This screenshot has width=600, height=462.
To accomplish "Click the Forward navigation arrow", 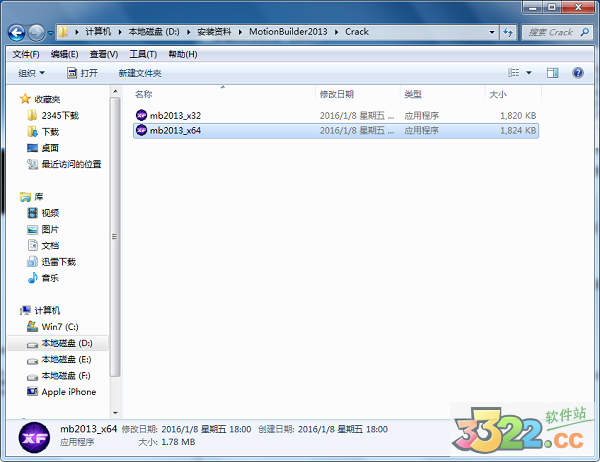I will [36, 33].
